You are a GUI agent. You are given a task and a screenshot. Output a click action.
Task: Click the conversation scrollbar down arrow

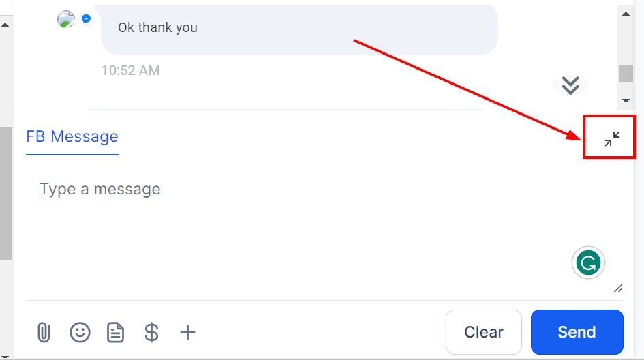point(626,101)
